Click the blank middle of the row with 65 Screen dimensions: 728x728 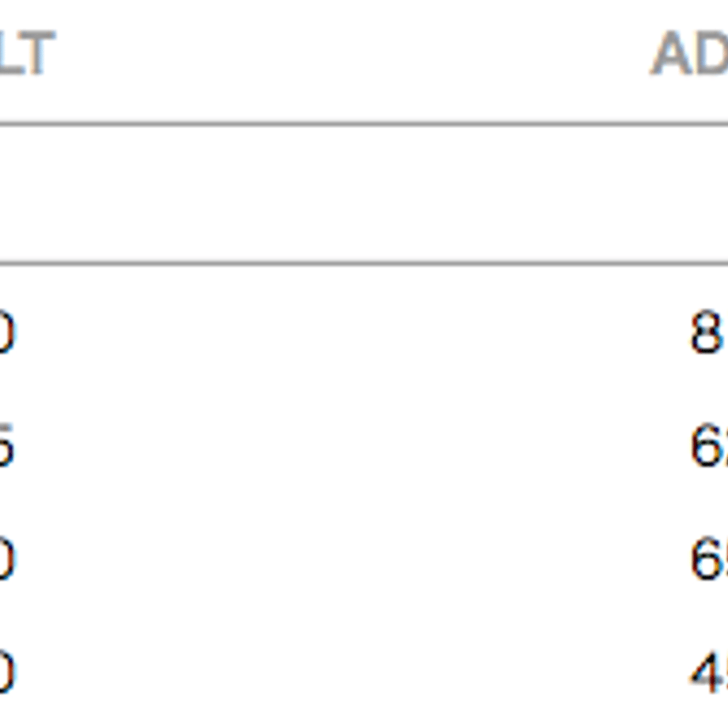point(353,559)
